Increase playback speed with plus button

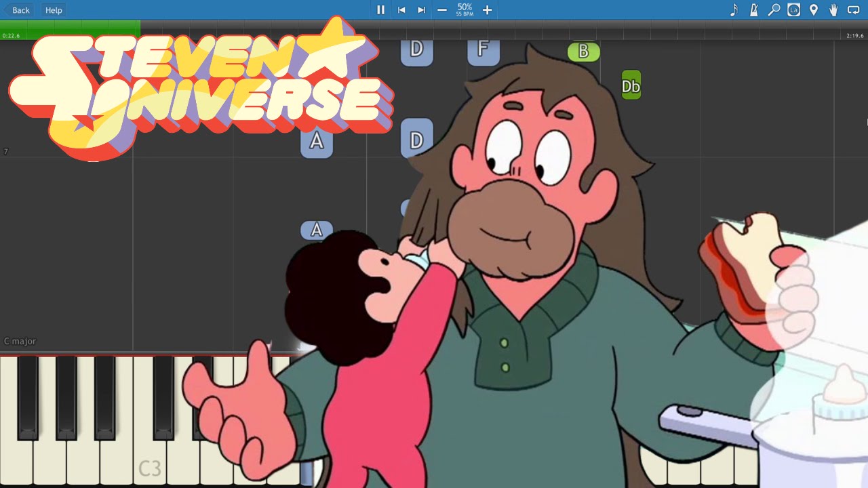(487, 10)
